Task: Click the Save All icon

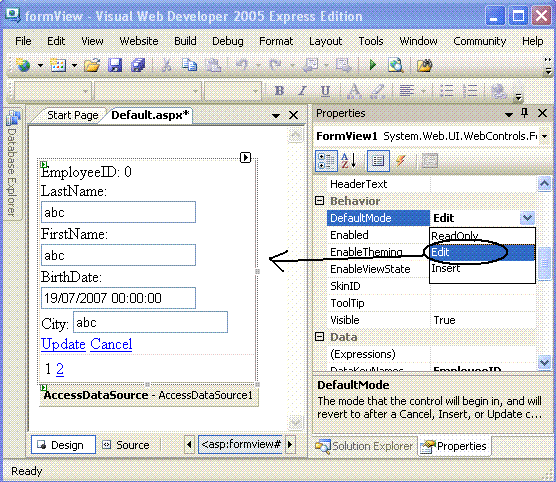Action: pyautogui.click(x=138, y=65)
